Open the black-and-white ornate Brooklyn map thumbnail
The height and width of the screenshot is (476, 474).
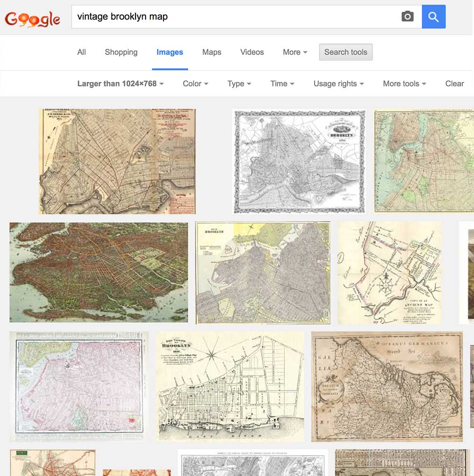(300, 161)
